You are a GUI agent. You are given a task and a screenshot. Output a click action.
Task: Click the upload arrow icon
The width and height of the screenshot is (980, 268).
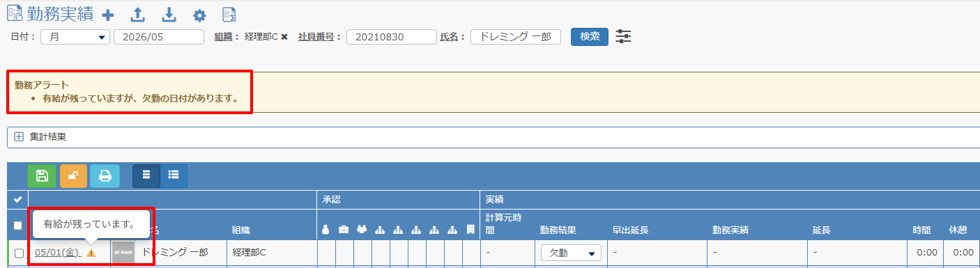[138, 15]
